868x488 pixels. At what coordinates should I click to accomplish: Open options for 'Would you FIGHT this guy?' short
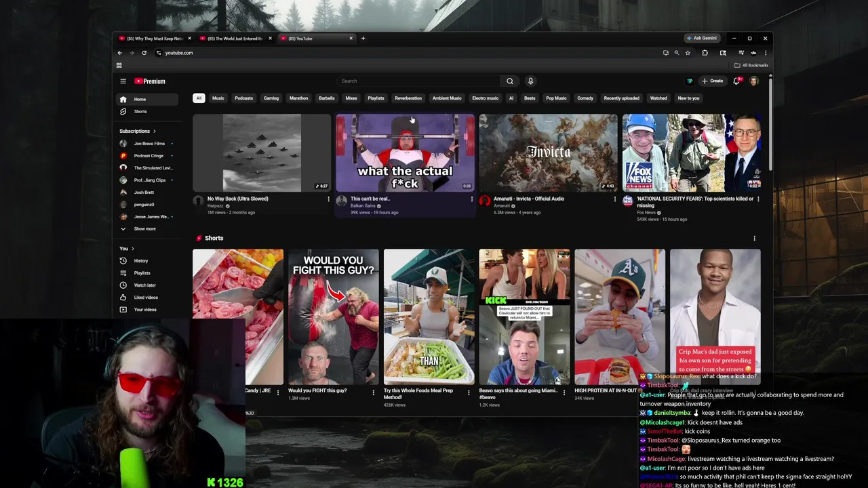click(x=373, y=392)
